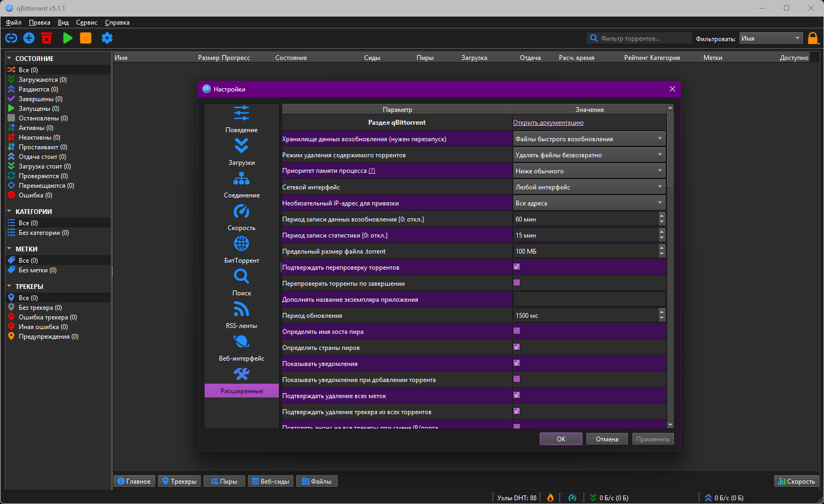Open the RSS-ленты settings section
Viewport: 824px width, 504px height.
[241, 316]
